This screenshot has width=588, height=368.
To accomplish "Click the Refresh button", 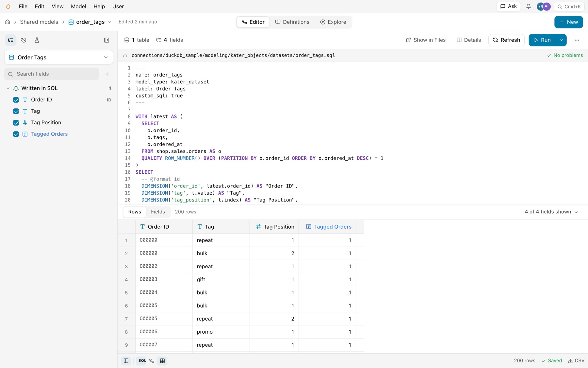I will coord(506,40).
